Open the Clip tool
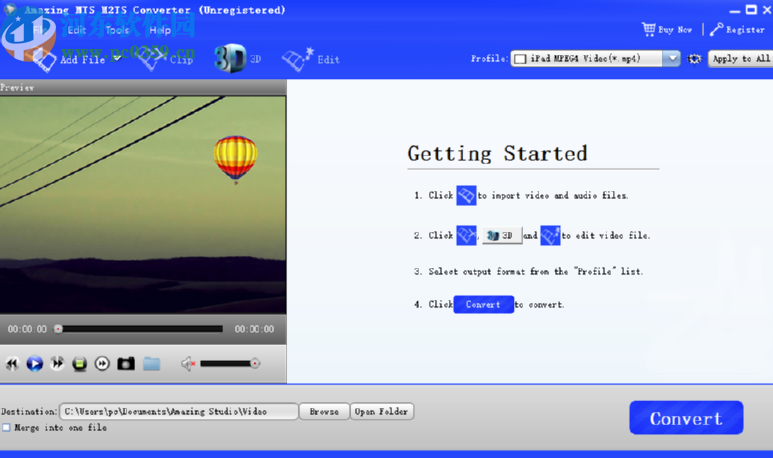 tap(165, 59)
